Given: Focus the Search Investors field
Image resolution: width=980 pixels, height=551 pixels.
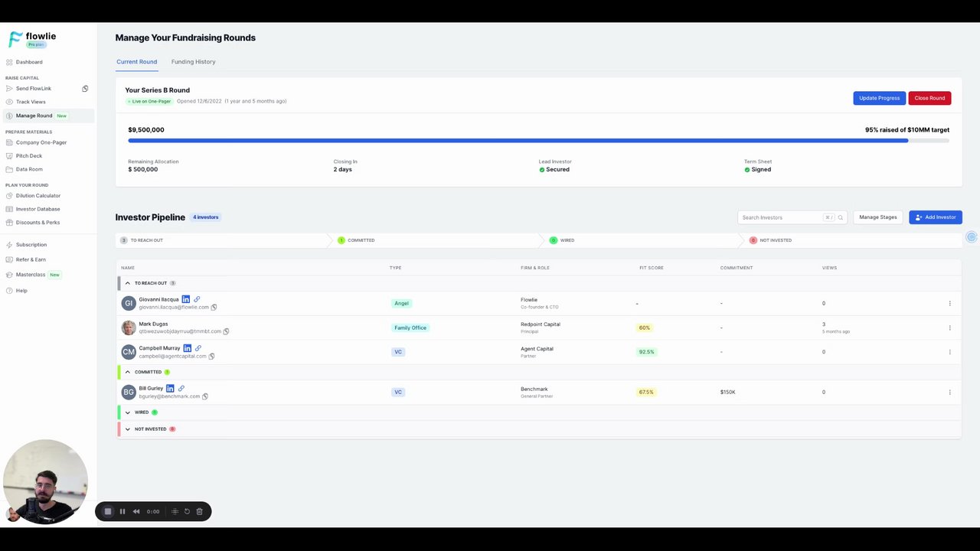Looking at the screenshot, I should coord(792,217).
